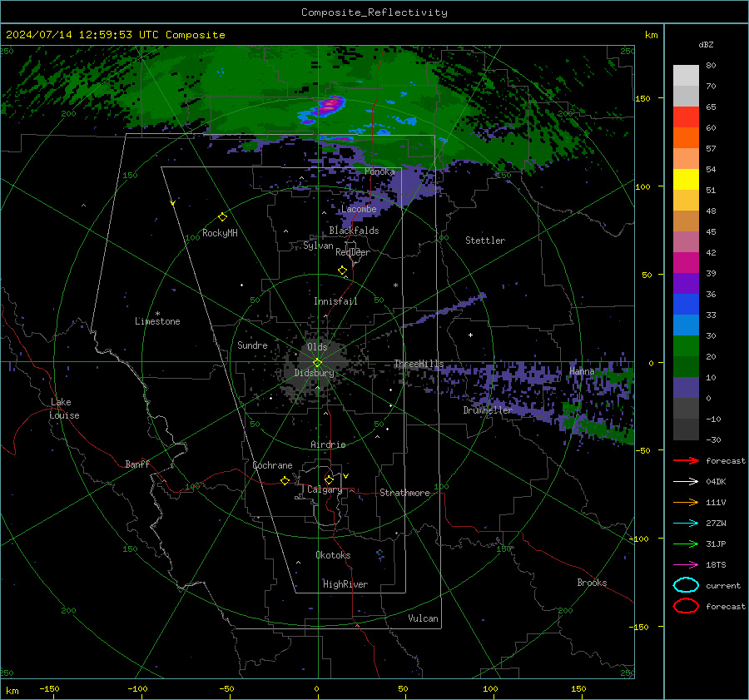Click the red forecast arrow in legend
Screen dimensions: 749x700
686,460
